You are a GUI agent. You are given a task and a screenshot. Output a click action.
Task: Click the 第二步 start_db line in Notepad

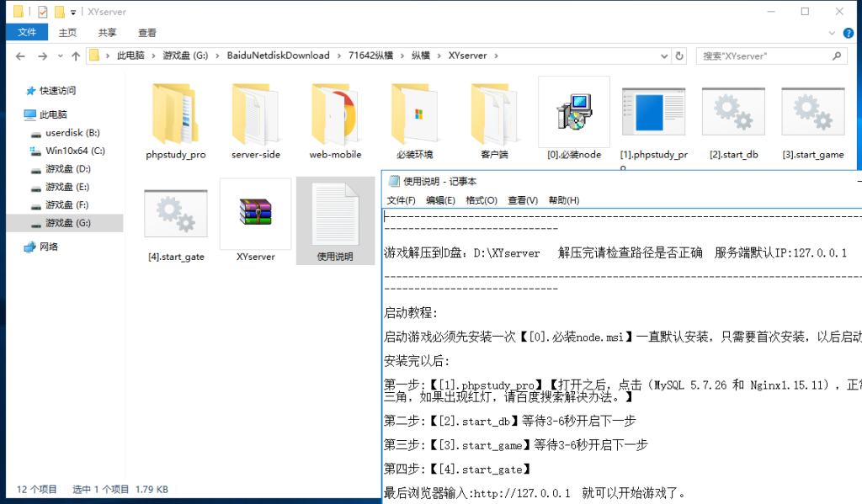509,421
